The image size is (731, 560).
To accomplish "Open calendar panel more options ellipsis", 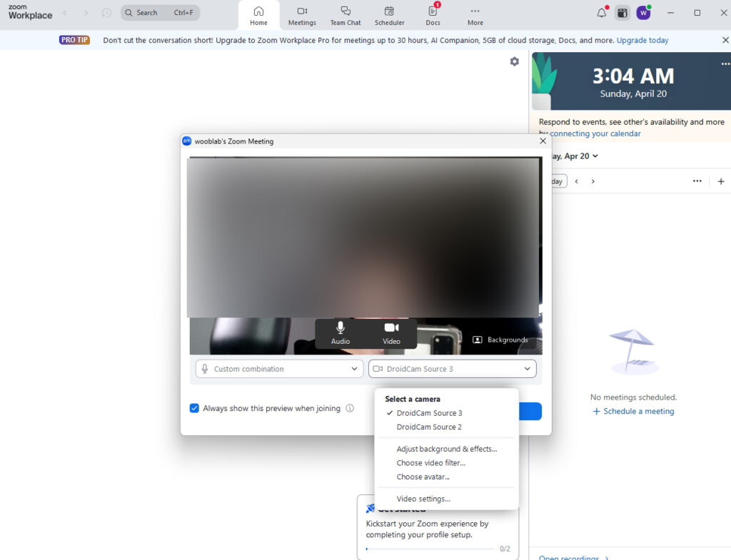I will (x=697, y=180).
